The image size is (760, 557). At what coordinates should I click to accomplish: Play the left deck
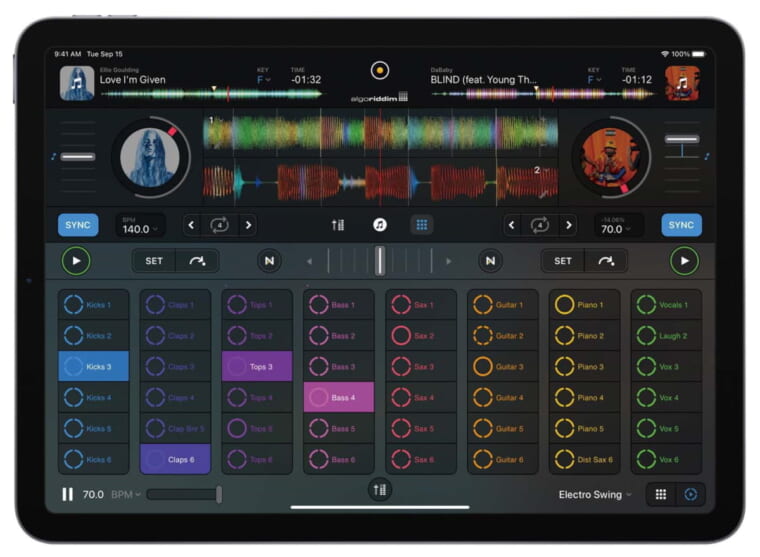76,261
